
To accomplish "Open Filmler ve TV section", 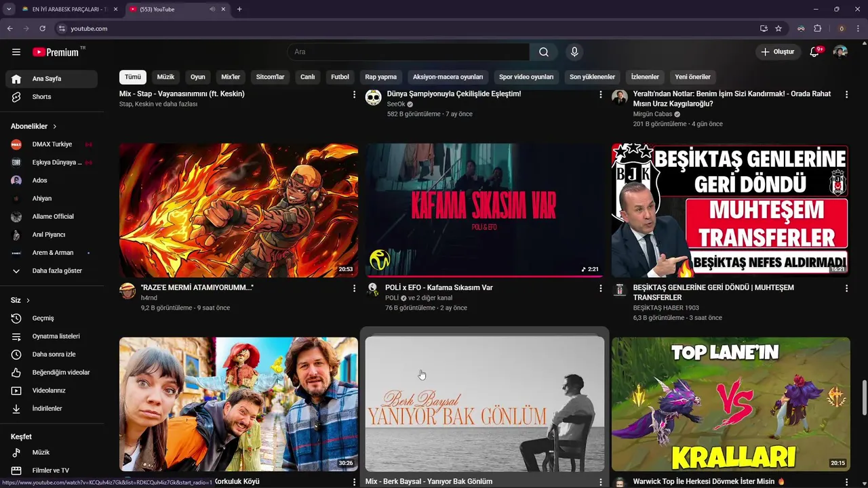I will 52,470.
